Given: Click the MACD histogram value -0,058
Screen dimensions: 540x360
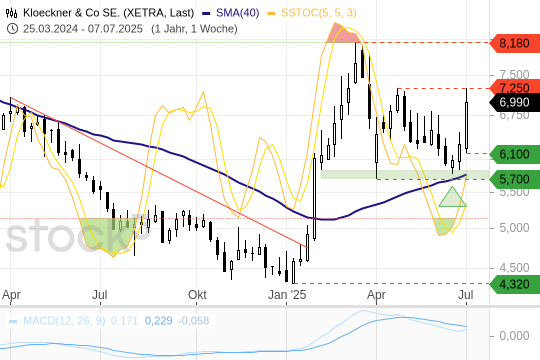Looking at the screenshot, I should pos(194,321).
